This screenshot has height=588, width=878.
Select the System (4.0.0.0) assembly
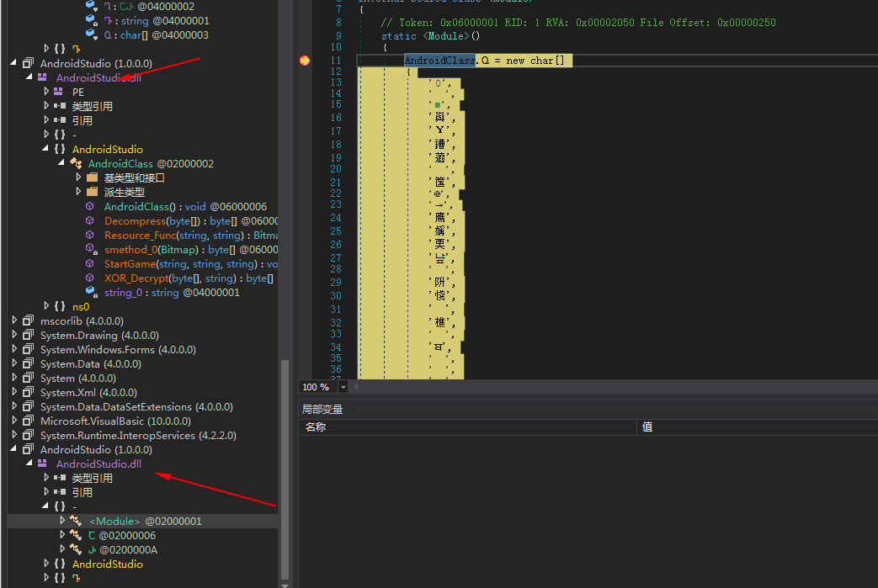(77, 379)
